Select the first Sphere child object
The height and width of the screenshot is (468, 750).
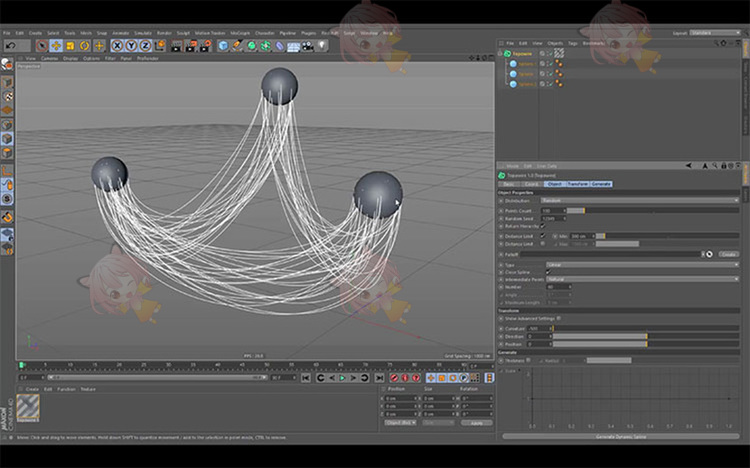tap(526, 64)
